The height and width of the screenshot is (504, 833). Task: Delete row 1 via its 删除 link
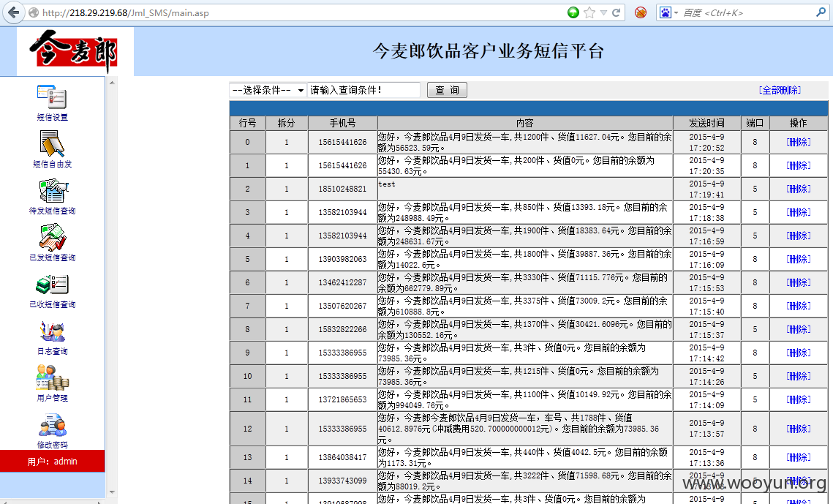799,166
